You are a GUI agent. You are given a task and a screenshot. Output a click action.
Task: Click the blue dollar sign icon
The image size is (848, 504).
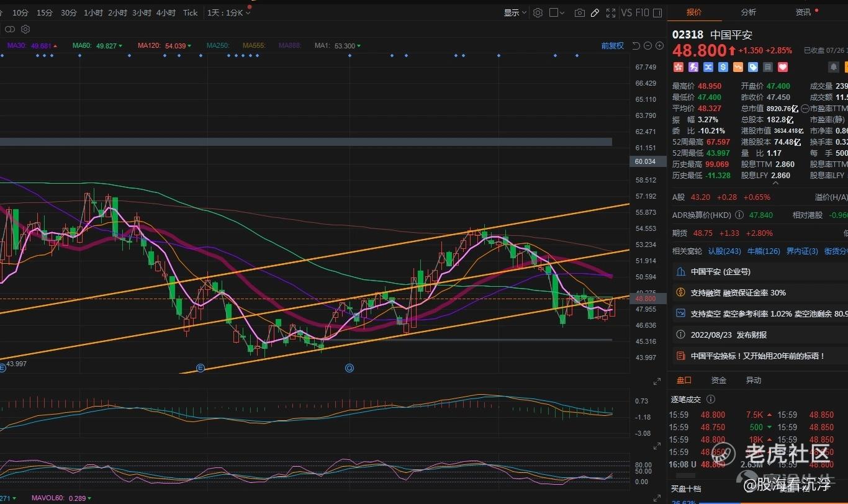click(x=723, y=66)
